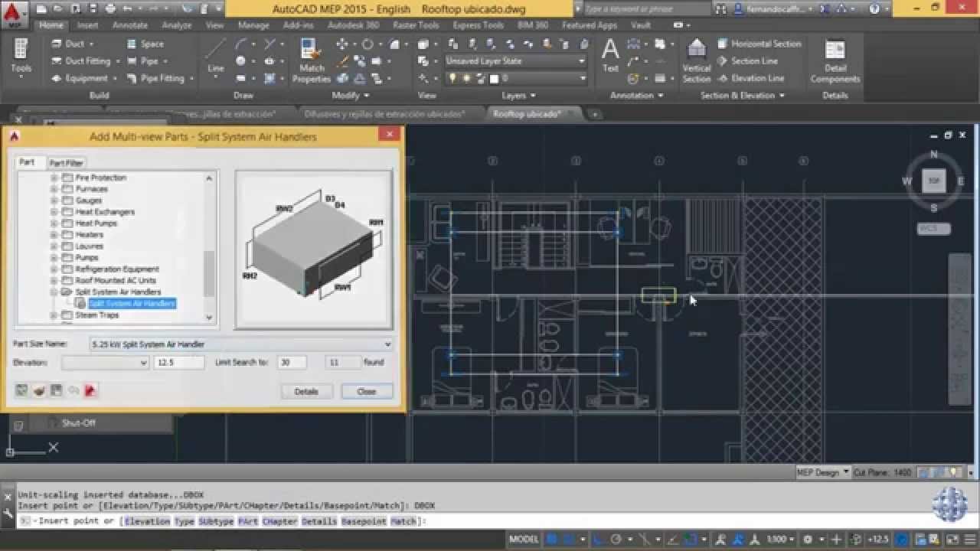Open the customization menu in status bar

point(971,540)
